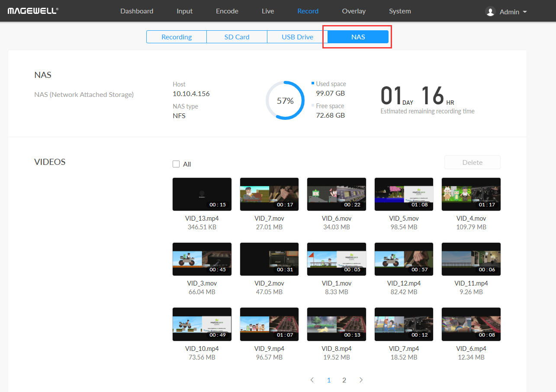Go to previous page with left chevron
This screenshot has width=556, height=392.
[x=312, y=380]
